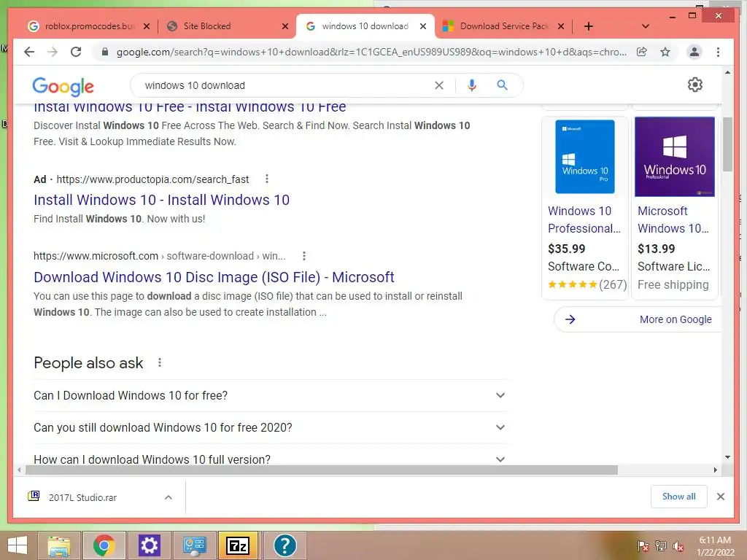
Task: Show all downloads
Action: click(679, 497)
